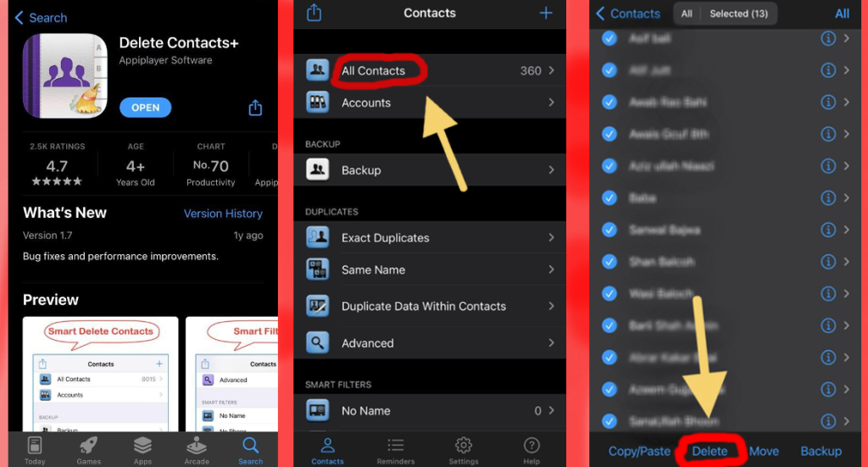Viewport: 868px width, 467px height.
Task: Show info for Baba contact
Action: point(828,197)
